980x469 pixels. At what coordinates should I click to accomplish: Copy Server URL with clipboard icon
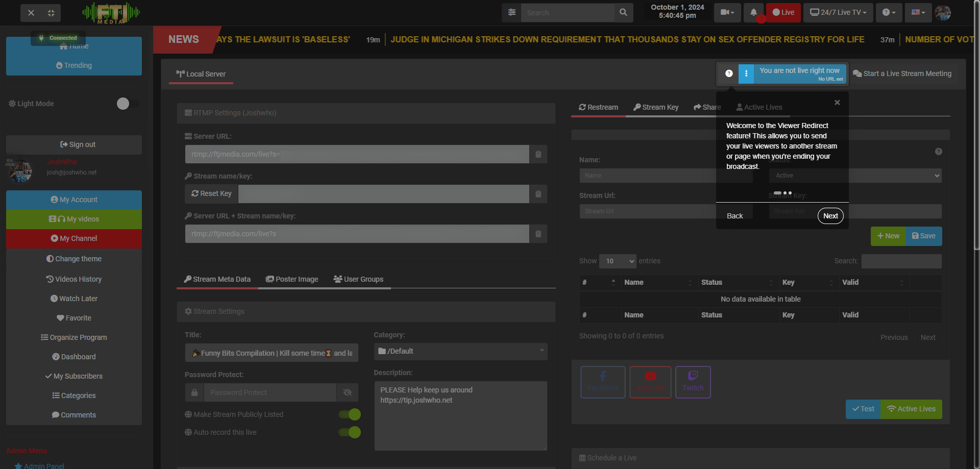538,154
